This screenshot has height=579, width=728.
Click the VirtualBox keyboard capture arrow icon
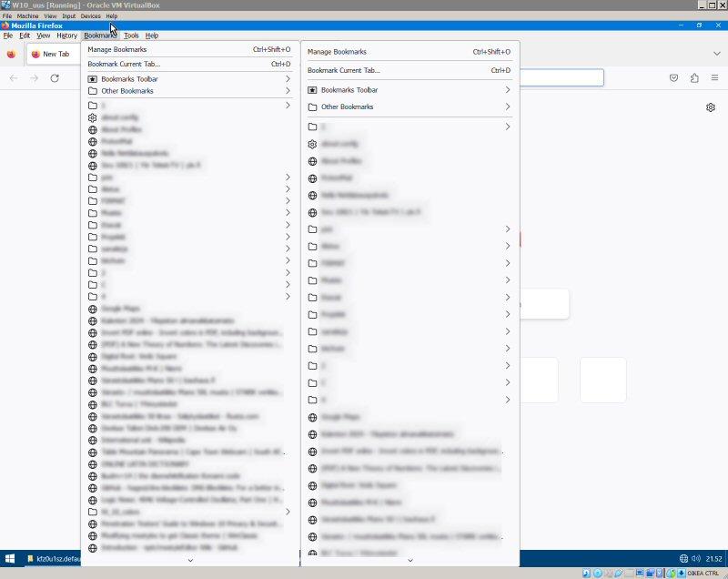click(x=681, y=574)
